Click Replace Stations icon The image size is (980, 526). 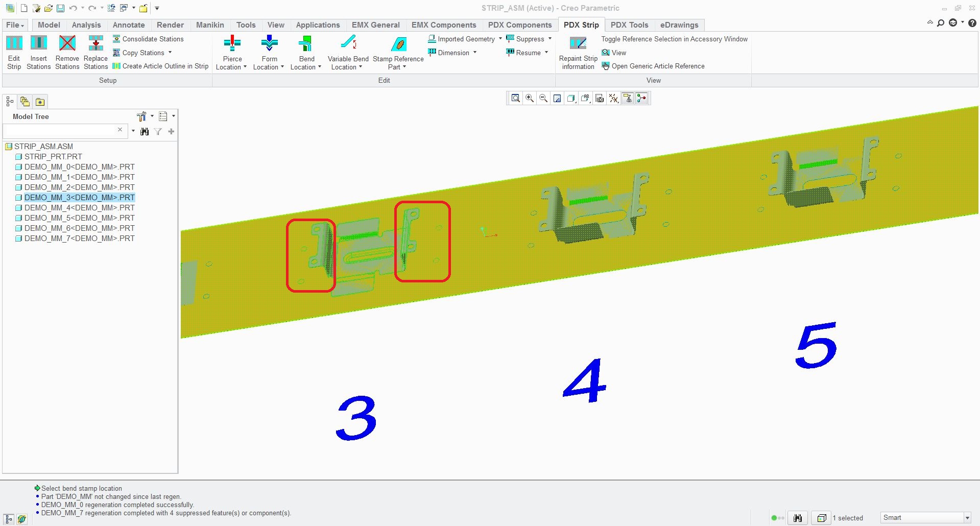[96, 43]
